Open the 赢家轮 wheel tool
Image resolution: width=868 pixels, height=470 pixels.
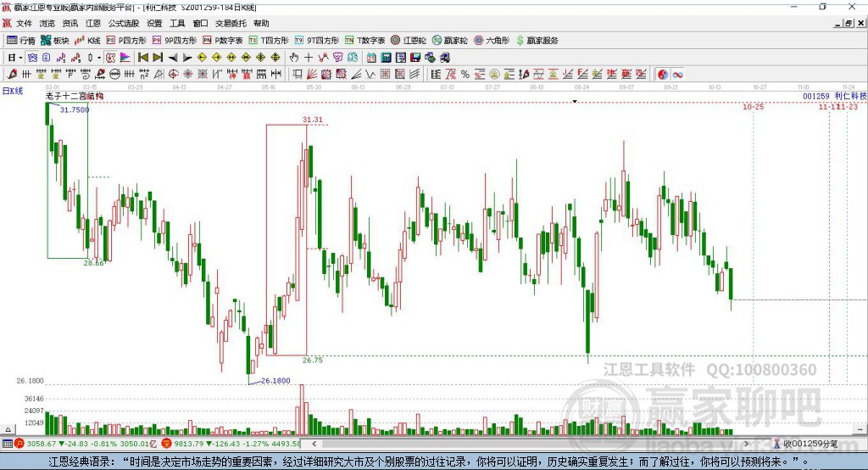450,41
